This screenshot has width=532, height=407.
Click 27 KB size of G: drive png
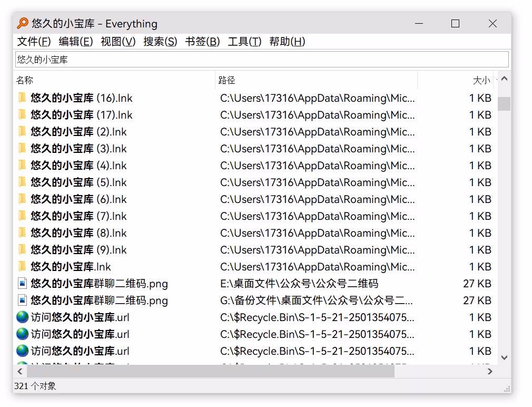[x=477, y=301]
